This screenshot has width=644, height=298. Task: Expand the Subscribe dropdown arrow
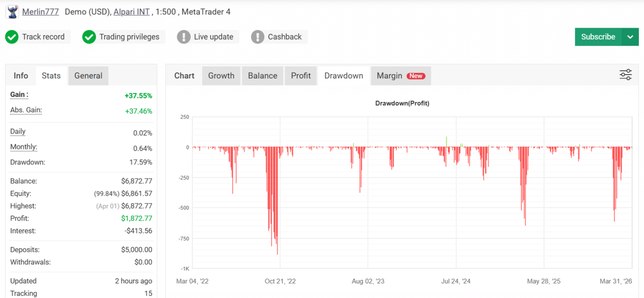(630, 37)
